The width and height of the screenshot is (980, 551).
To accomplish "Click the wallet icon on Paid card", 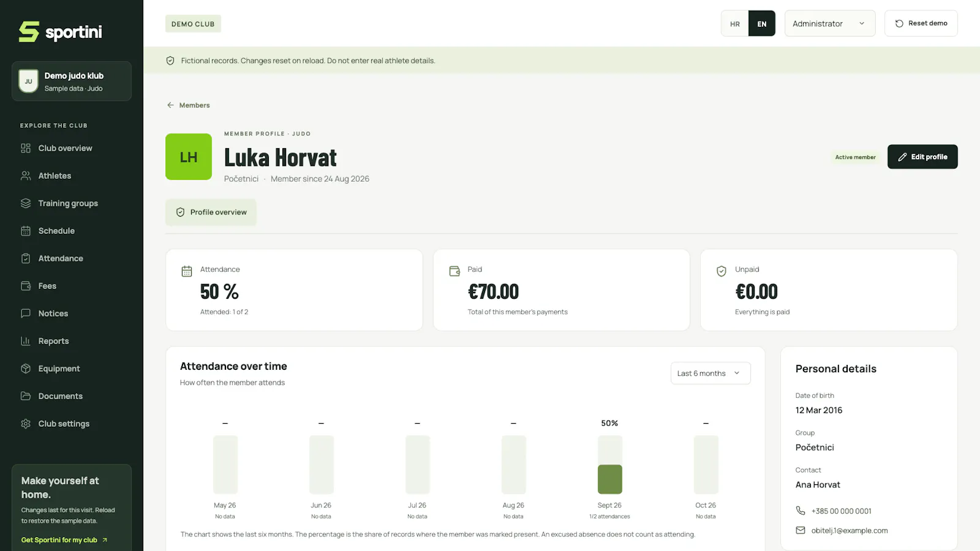I will [x=454, y=271].
